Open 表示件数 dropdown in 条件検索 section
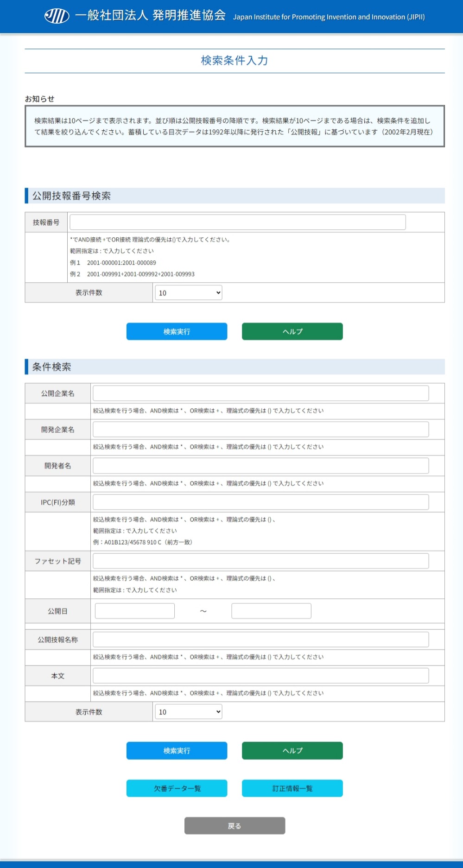The height and width of the screenshot is (868, 463). [x=188, y=712]
